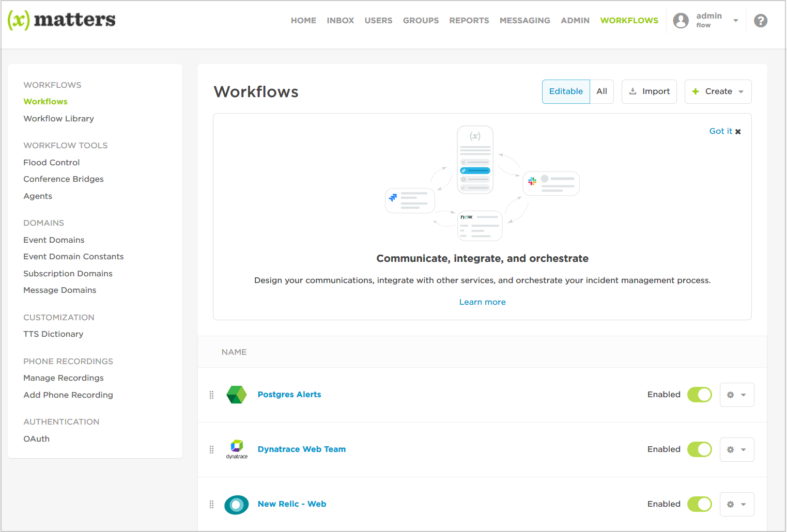Click the Import button
The width and height of the screenshot is (787, 532).
649,91
